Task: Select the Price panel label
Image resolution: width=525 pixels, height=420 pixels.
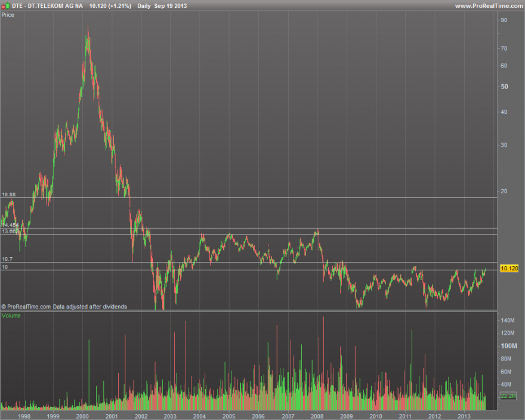Action: 8,15
